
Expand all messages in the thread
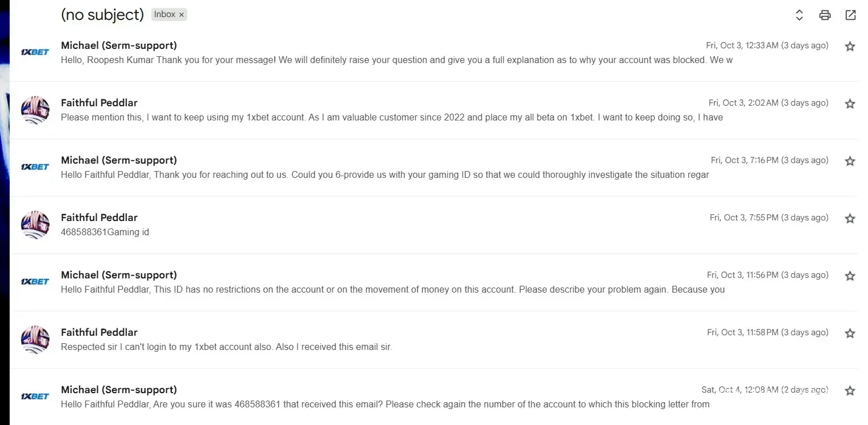(x=799, y=15)
